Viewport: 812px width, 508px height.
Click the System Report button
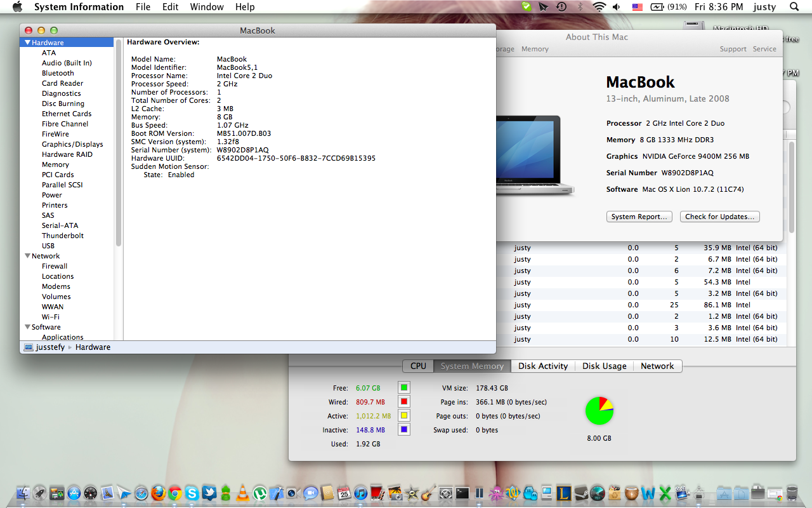[x=639, y=217]
